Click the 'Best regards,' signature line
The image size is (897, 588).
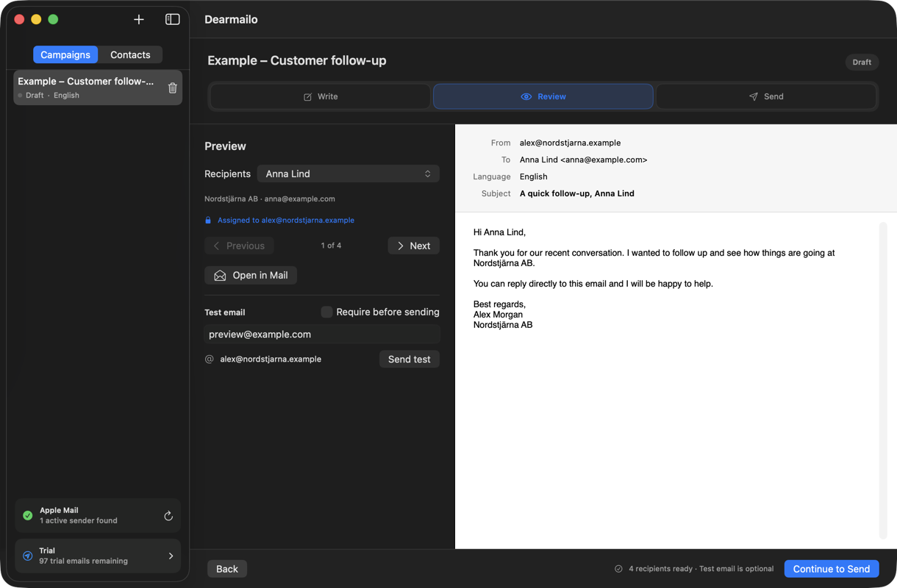[500, 304]
